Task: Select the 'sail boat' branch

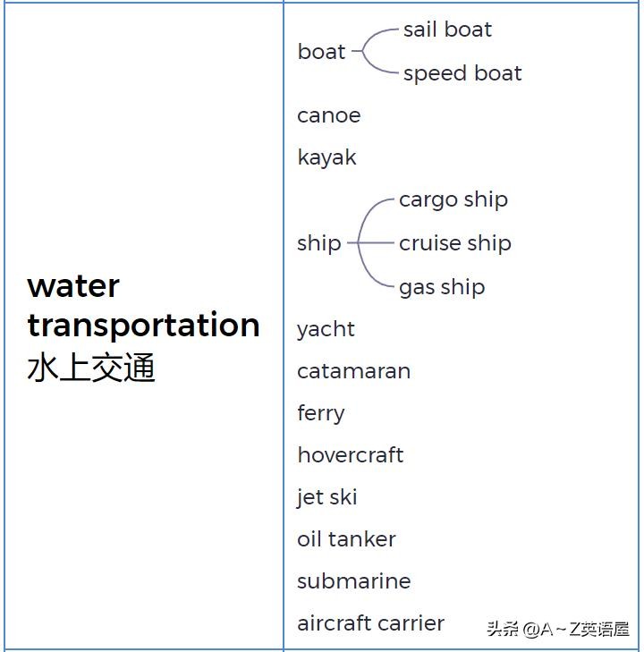Action: pos(447,30)
